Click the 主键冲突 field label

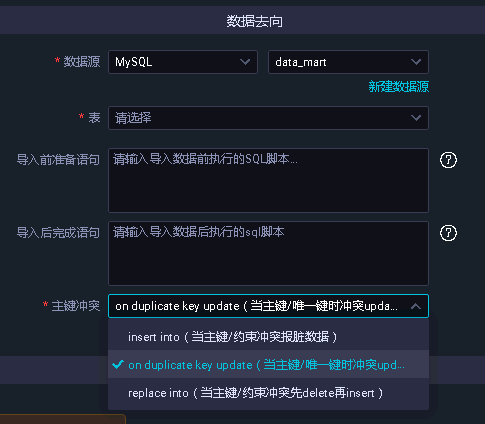pyautogui.click(x=75, y=306)
